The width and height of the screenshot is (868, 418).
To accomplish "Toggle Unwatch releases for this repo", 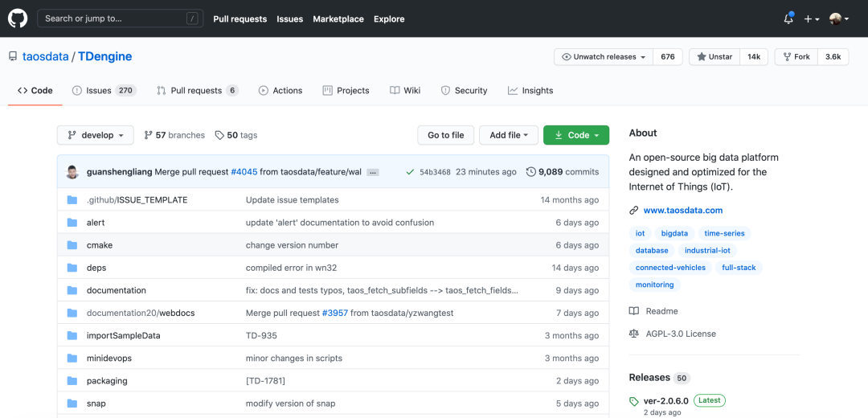I will tap(604, 57).
